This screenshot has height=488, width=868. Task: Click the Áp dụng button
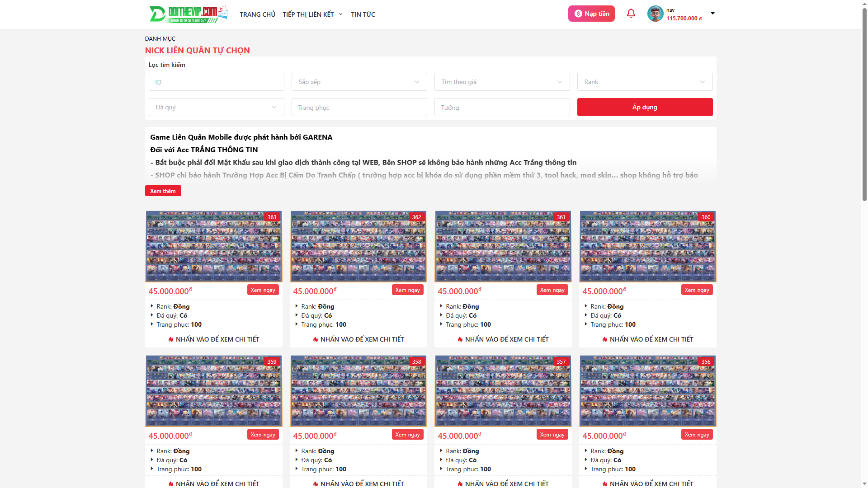(645, 107)
